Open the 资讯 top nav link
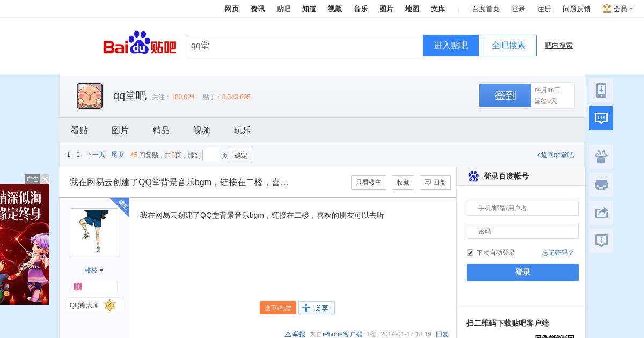644x338 pixels. 258,9
